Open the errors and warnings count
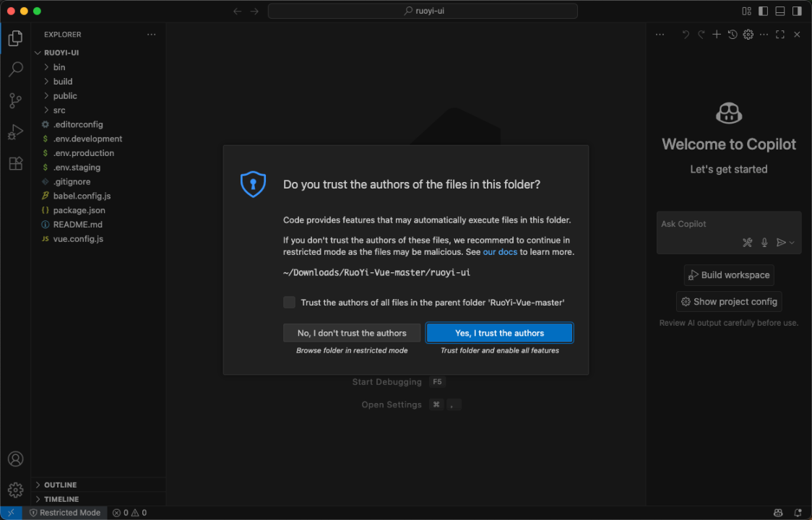The image size is (812, 520). (x=129, y=513)
